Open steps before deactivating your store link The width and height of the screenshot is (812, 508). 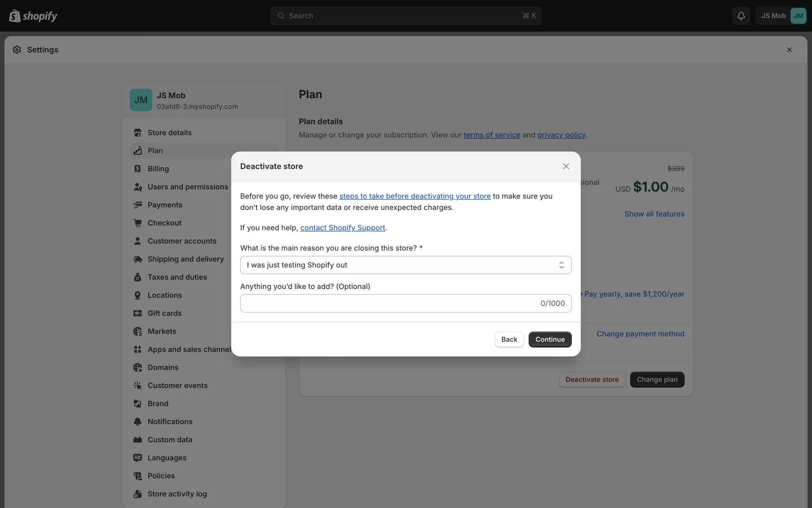click(x=415, y=196)
